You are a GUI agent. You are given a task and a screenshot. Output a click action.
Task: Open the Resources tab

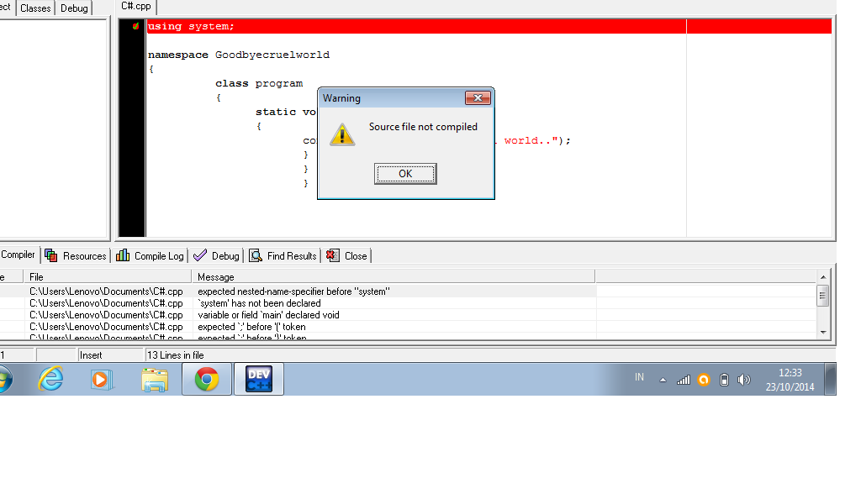point(76,255)
